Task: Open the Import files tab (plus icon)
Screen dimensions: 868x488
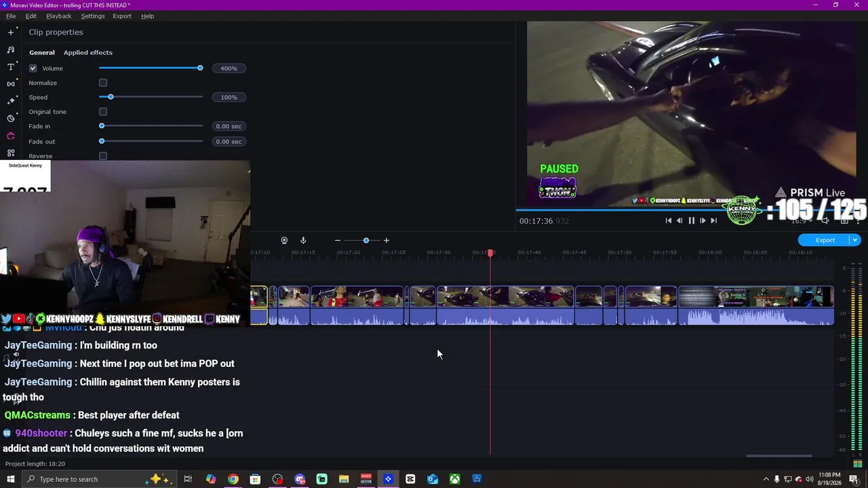Action: point(11,33)
